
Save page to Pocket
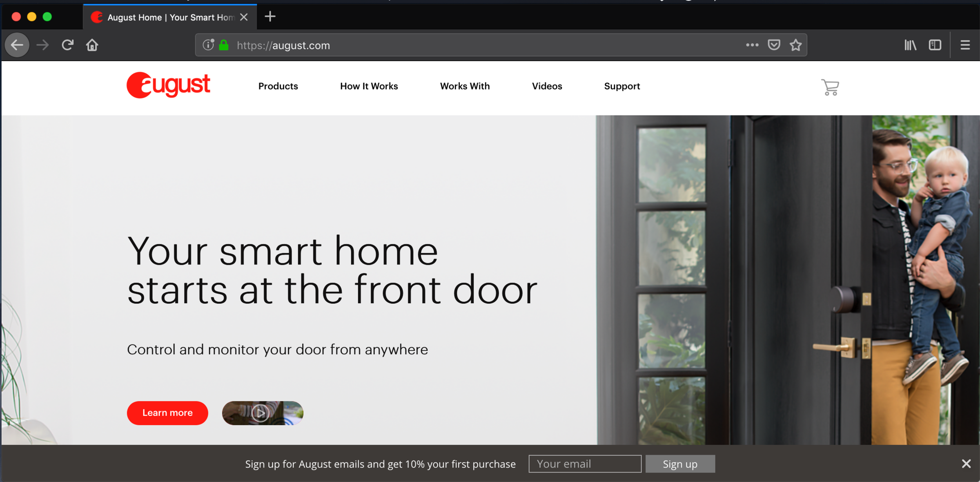click(774, 45)
